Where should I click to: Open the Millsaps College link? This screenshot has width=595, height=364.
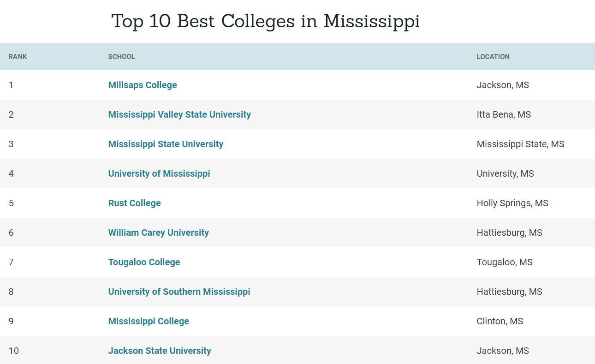click(x=143, y=85)
